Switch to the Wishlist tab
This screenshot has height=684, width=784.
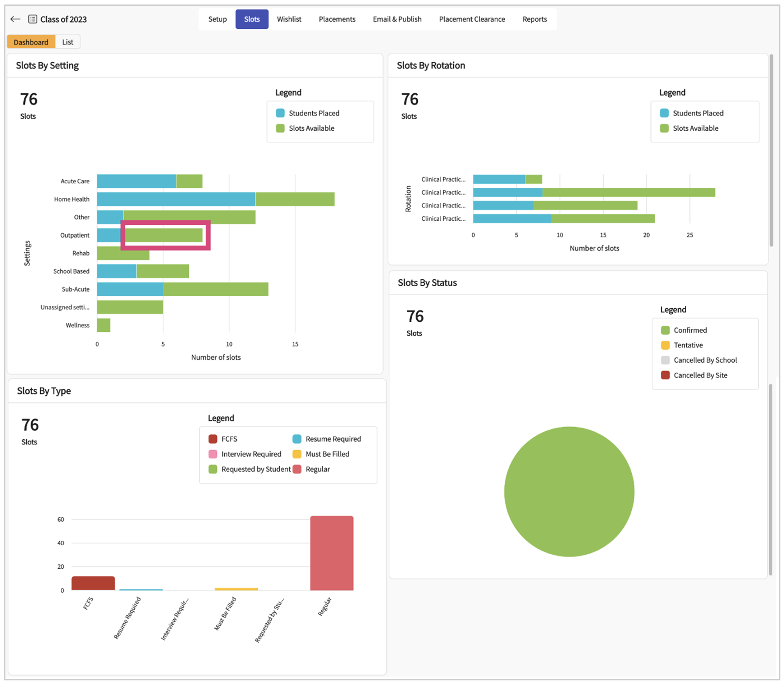(x=289, y=19)
